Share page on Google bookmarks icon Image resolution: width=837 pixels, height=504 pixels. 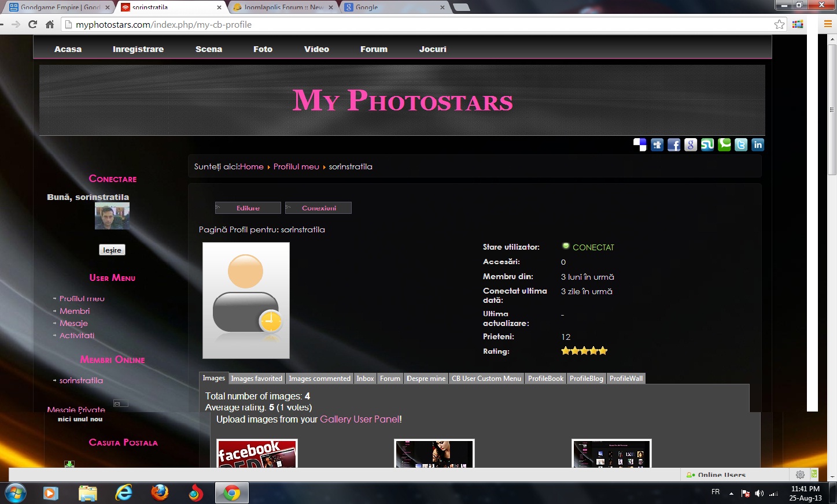click(691, 145)
